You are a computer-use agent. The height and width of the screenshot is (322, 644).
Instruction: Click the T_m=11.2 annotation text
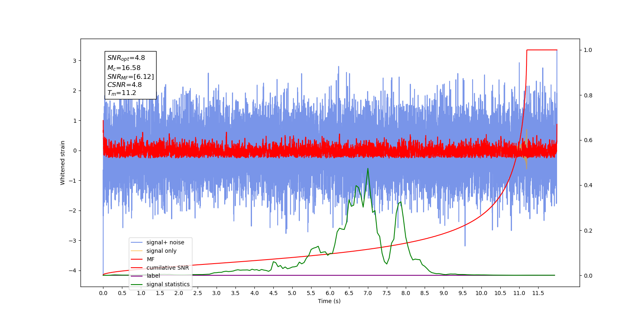[x=122, y=93]
